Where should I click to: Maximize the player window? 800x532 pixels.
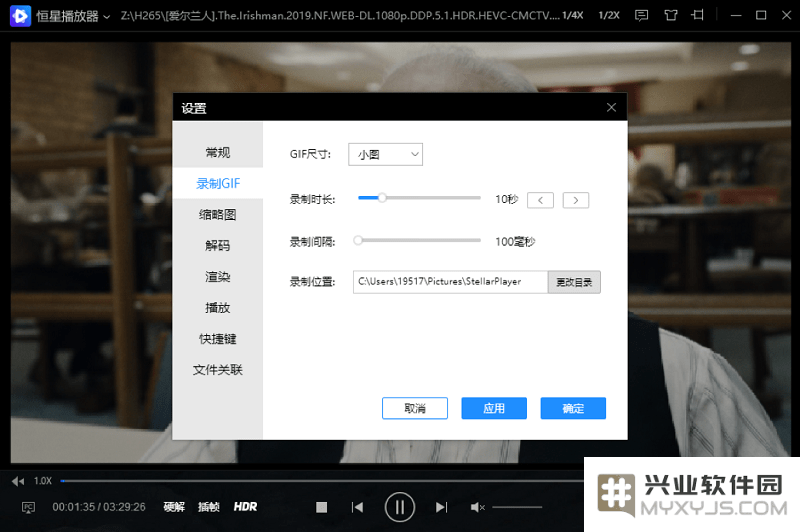click(761, 15)
